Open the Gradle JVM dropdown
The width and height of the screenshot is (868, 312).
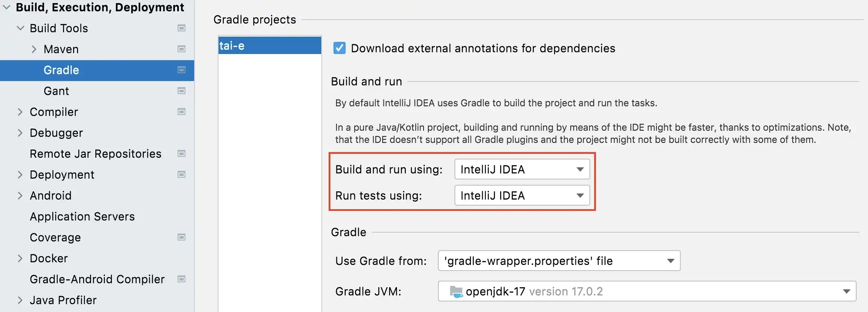pos(647,292)
